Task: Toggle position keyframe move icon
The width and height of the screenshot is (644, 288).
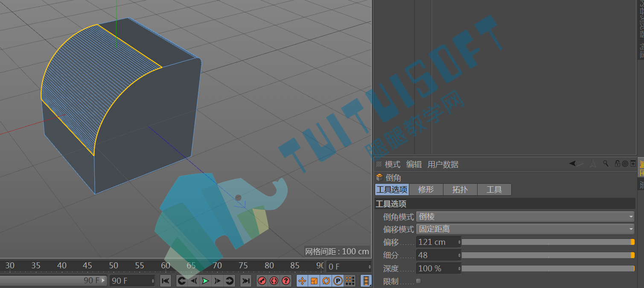Action: tap(302, 281)
